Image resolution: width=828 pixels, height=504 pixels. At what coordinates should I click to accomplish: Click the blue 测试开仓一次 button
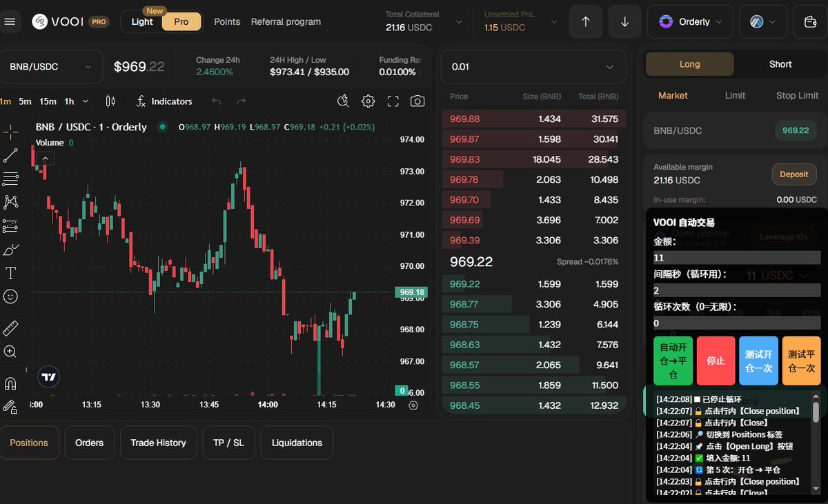point(758,361)
